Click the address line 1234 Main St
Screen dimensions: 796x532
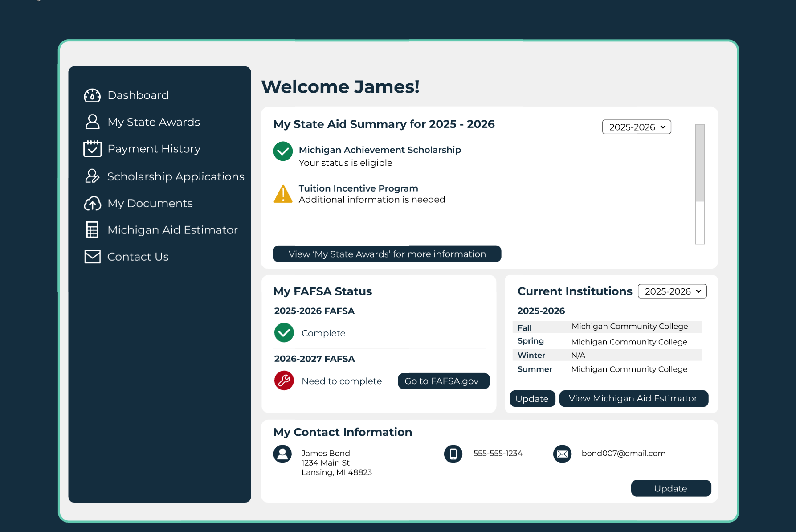pyautogui.click(x=326, y=463)
